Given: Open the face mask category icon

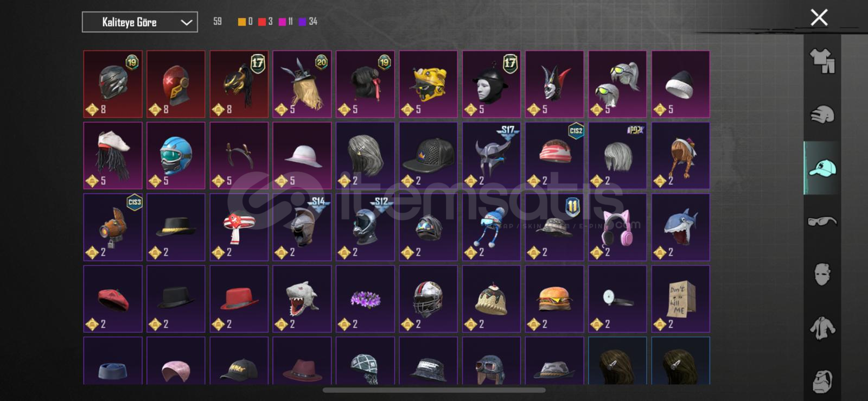Looking at the screenshot, I should coord(822,275).
